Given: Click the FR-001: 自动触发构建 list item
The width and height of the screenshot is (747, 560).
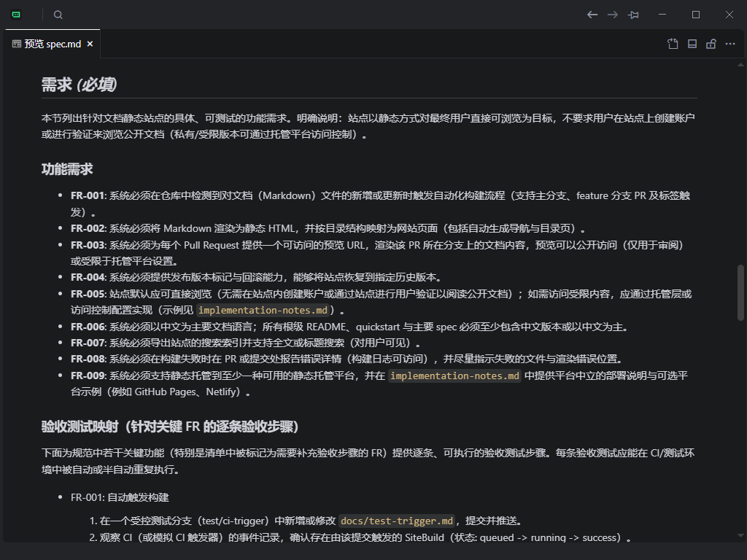Looking at the screenshot, I should [x=120, y=497].
